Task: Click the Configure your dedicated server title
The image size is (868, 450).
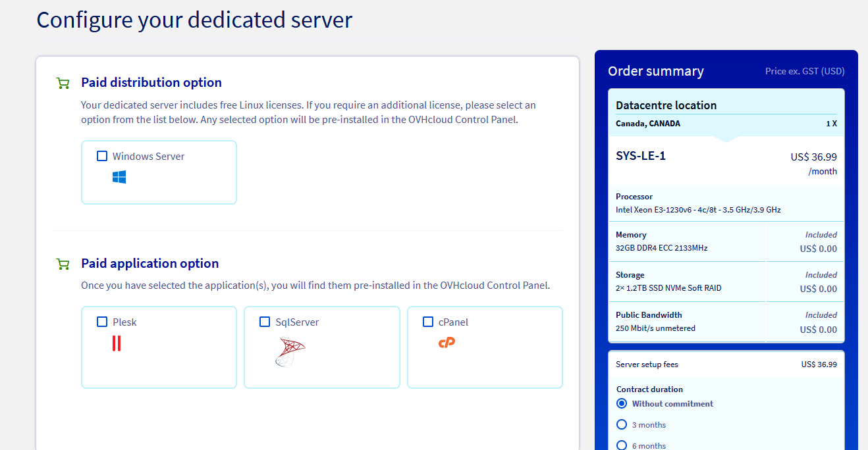Action: (194, 19)
